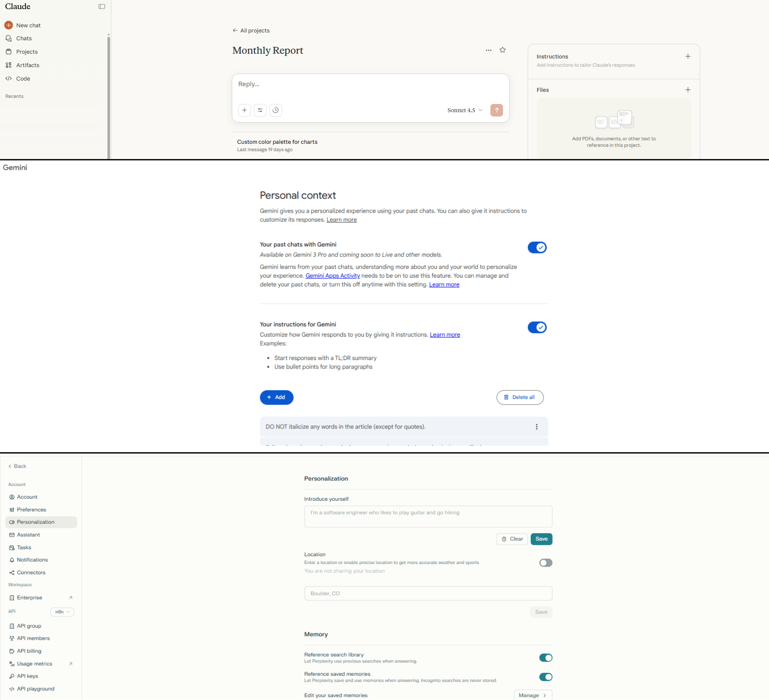This screenshot has height=700, width=769.
Task: Open Usage metrics external link arrow
Action: point(71,664)
